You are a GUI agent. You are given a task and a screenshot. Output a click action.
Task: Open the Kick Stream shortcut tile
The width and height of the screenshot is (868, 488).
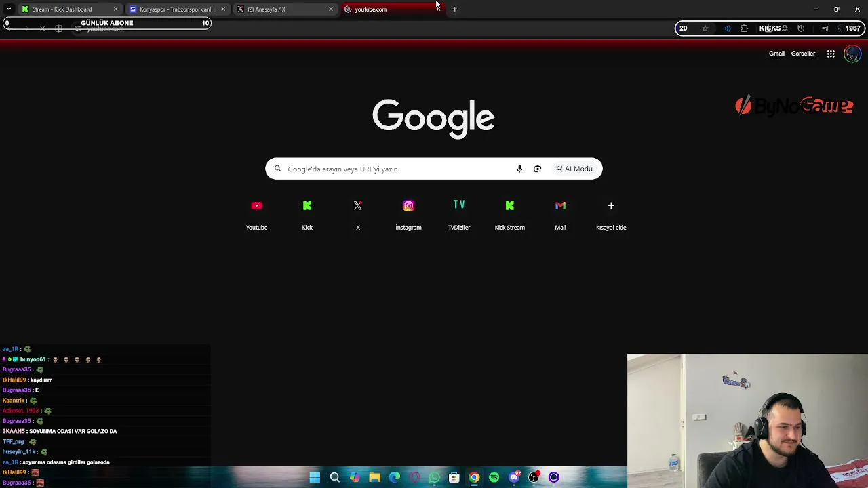[510, 215]
